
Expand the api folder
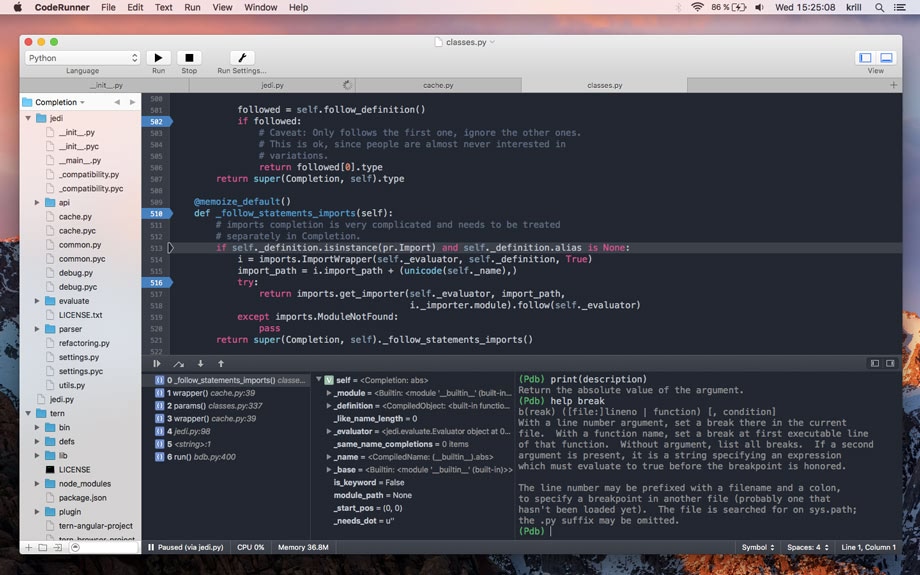tap(37, 202)
